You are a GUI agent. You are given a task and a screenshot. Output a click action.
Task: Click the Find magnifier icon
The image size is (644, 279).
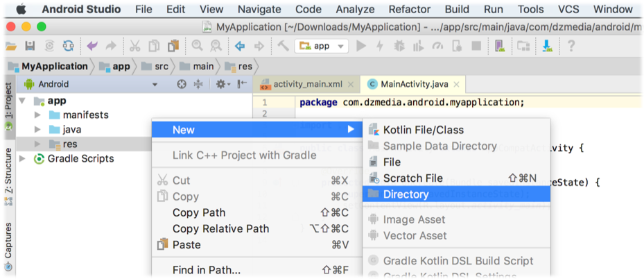[x=197, y=46]
